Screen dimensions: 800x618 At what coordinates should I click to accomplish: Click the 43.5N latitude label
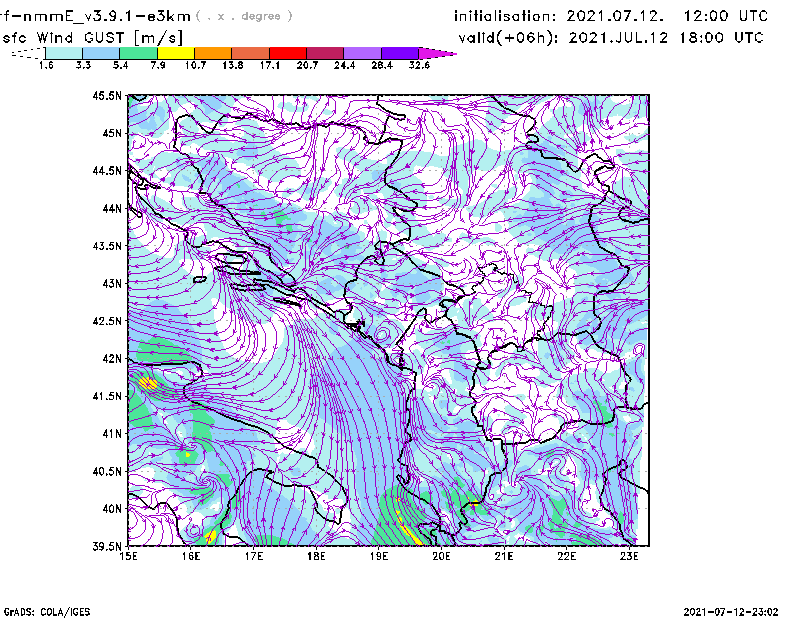[107, 246]
